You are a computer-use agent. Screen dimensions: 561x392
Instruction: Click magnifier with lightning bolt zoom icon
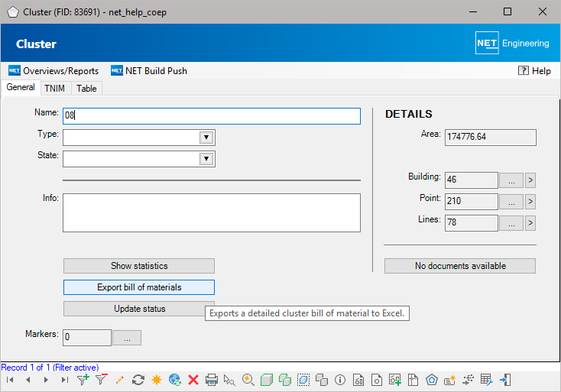(248, 380)
